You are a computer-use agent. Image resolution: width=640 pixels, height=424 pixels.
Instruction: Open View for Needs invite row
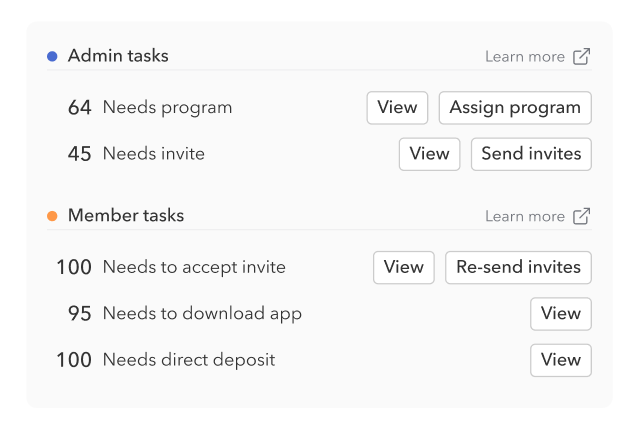tap(429, 154)
